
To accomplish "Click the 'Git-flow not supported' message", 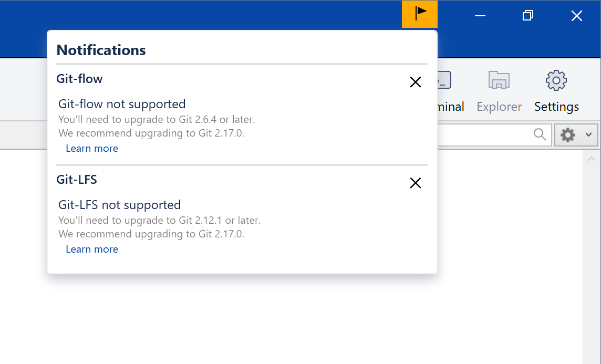I will pyautogui.click(x=122, y=104).
